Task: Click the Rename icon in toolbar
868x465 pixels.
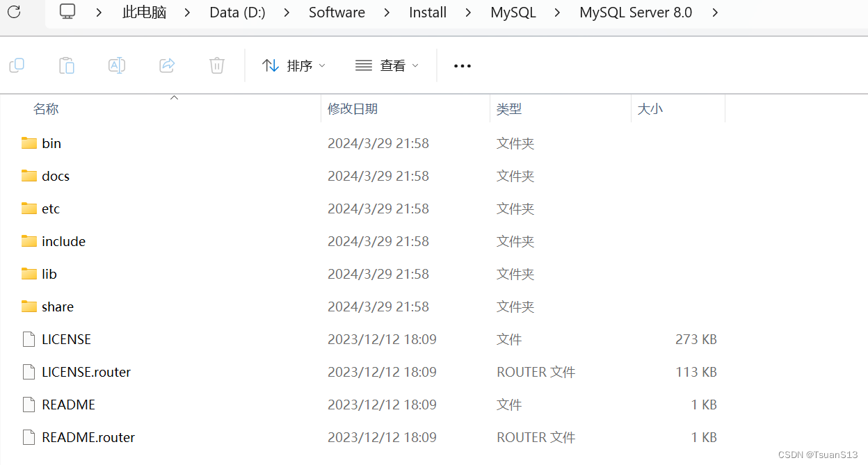Action: 117,65
